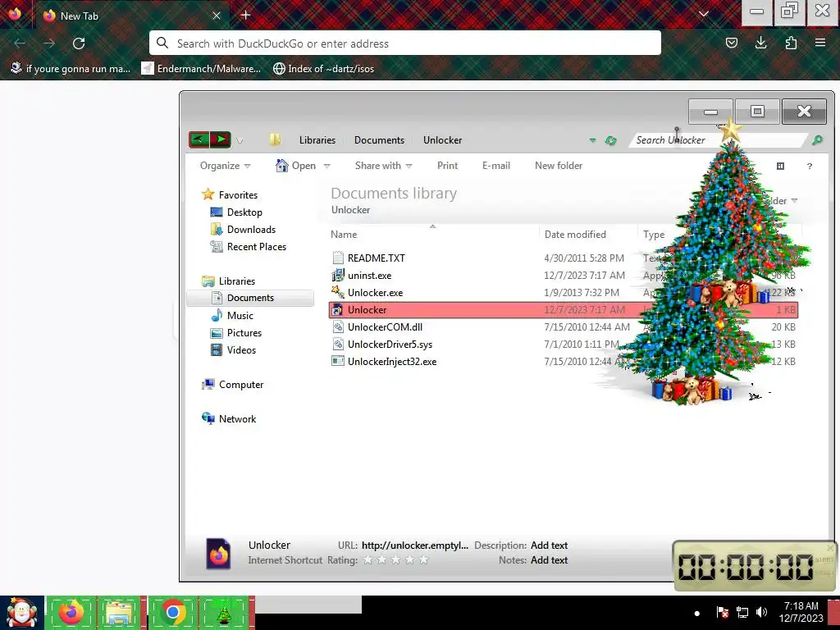Image resolution: width=840 pixels, height=630 pixels.
Task: Click the folder icon in the address bar
Action: [x=275, y=139]
